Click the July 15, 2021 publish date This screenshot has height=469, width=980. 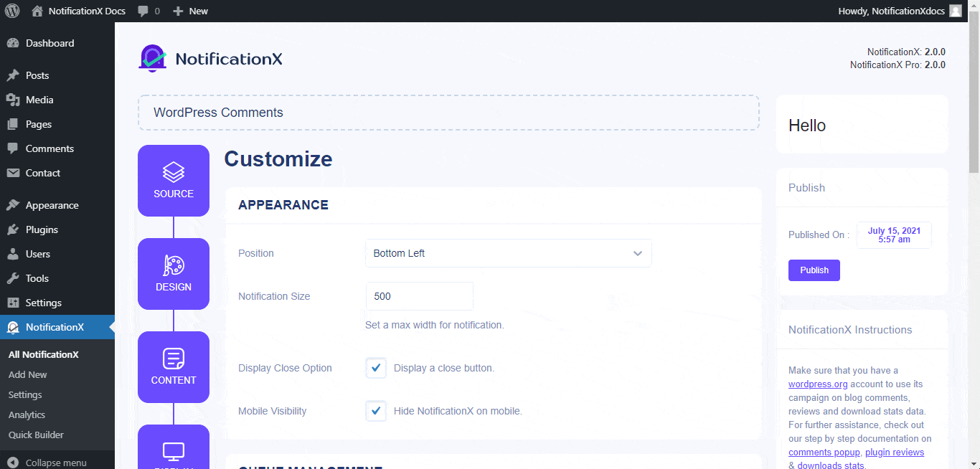click(894, 235)
